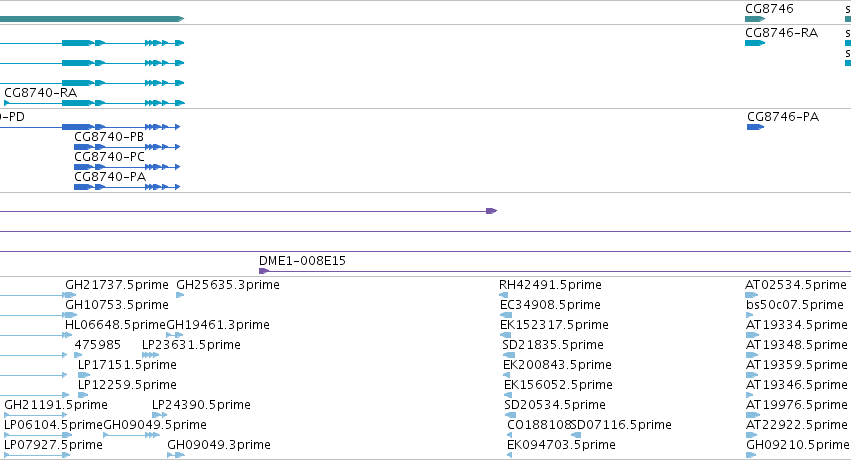Select the GH21737.5prime EST label
The height and width of the screenshot is (460, 851).
117,285
